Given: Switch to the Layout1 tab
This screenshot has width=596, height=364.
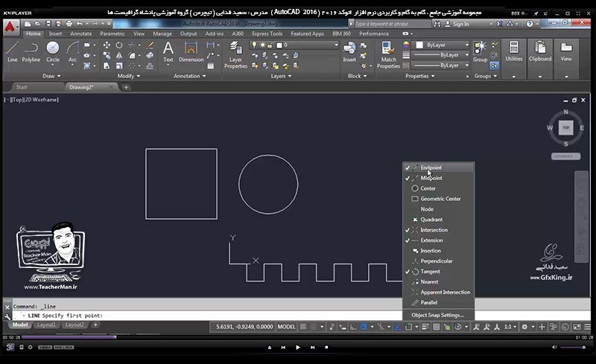Looking at the screenshot, I should [46, 325].
